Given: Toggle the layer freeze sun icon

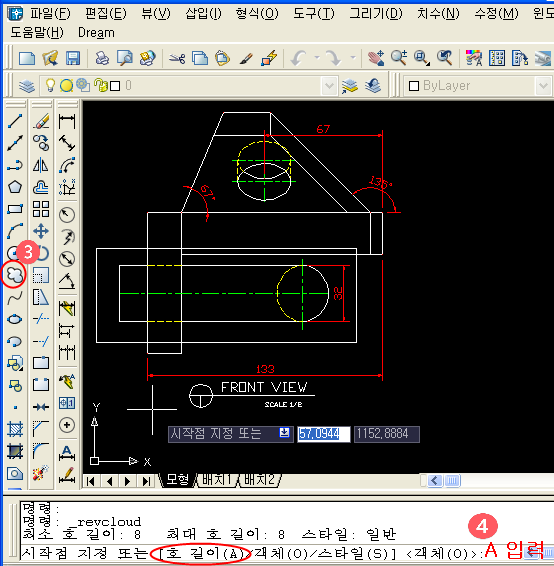Looking at the screenshot, I should [66, 86].
